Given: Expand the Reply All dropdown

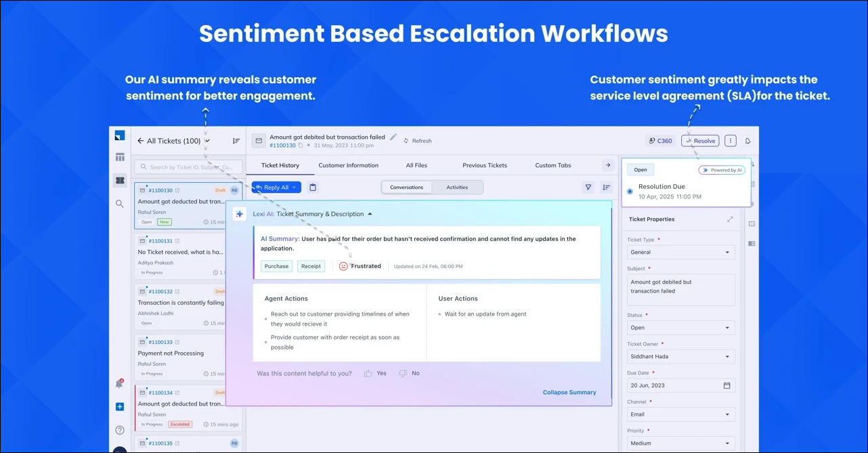Looking at the screenshot, I should (x=293, y=187).
